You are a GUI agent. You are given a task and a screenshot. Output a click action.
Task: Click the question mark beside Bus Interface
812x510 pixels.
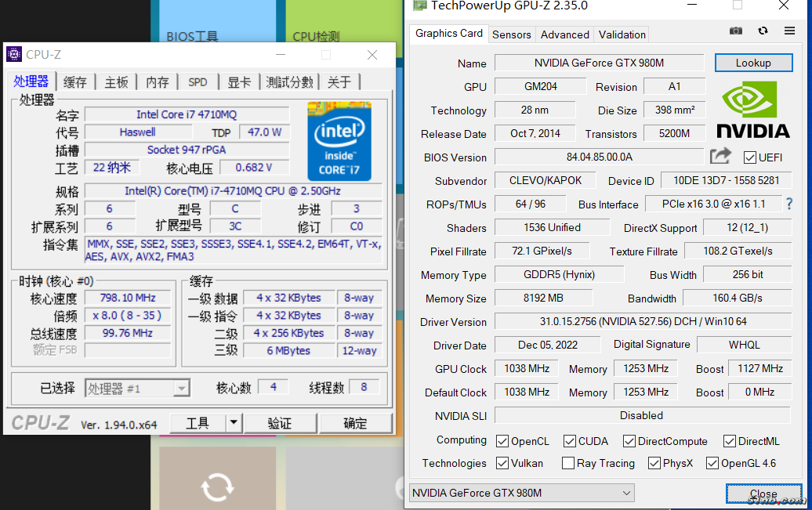click(788, 204)
